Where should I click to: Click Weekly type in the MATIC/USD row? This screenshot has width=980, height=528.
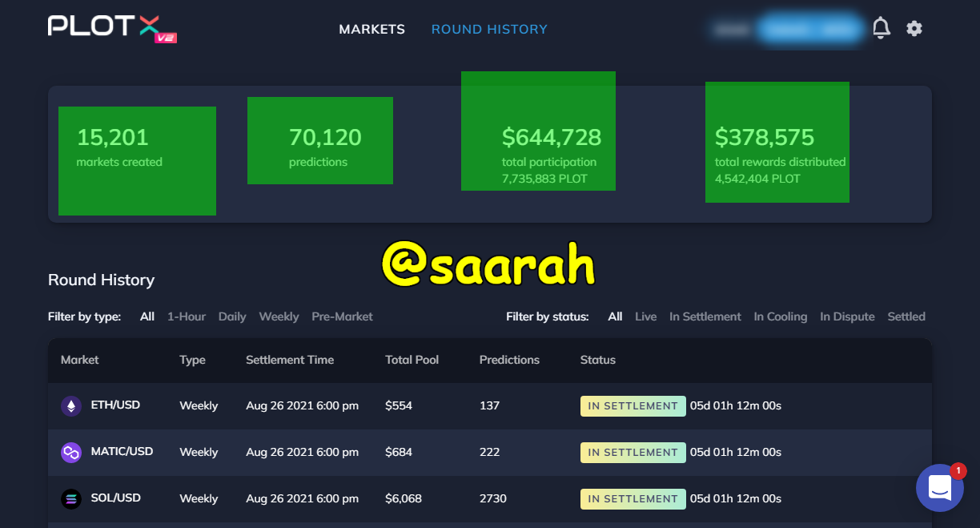199,453
